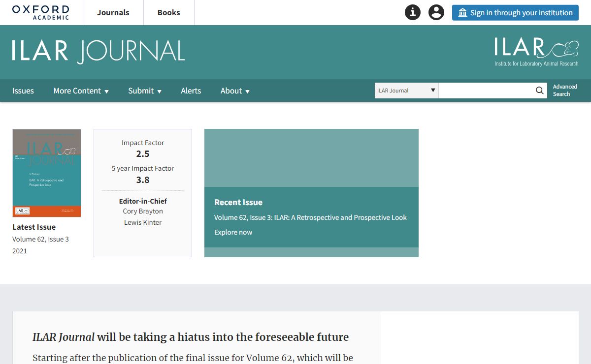This screenshot has height=364, width=591.
Task: Click the Impact Factor 2.5 value
Action: pyautogui.click(x=143, y=154)
